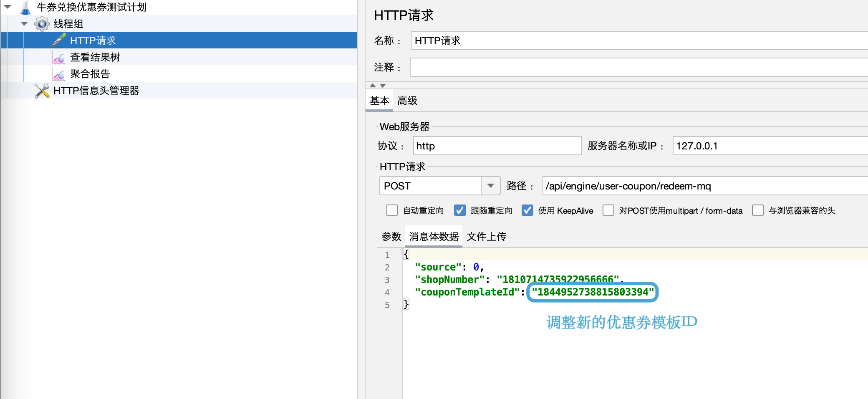Open the POST method dropdown
868x399 pixels.
click(x=491, y=186)
